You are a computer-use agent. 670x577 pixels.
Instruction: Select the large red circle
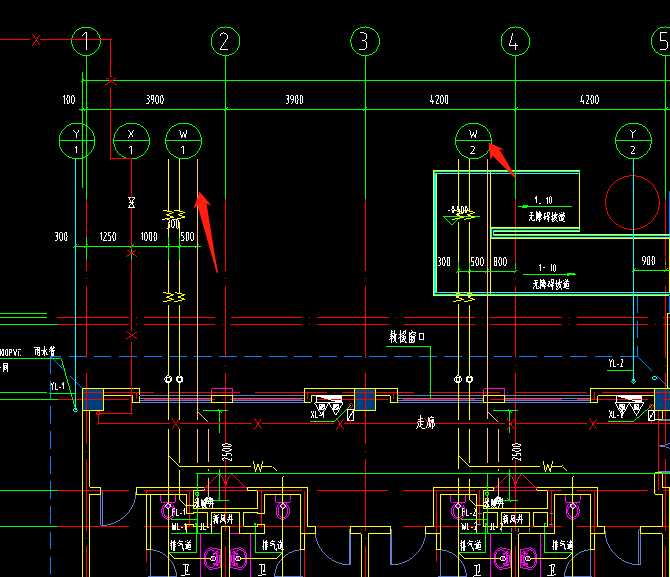pyautogui.click(x=633, y=202)
